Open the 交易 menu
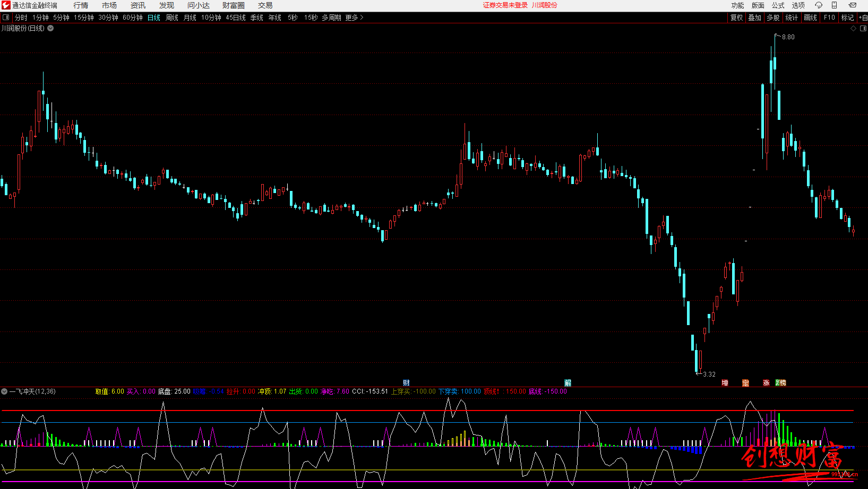868x489 pixels. [x=265, y=5]
